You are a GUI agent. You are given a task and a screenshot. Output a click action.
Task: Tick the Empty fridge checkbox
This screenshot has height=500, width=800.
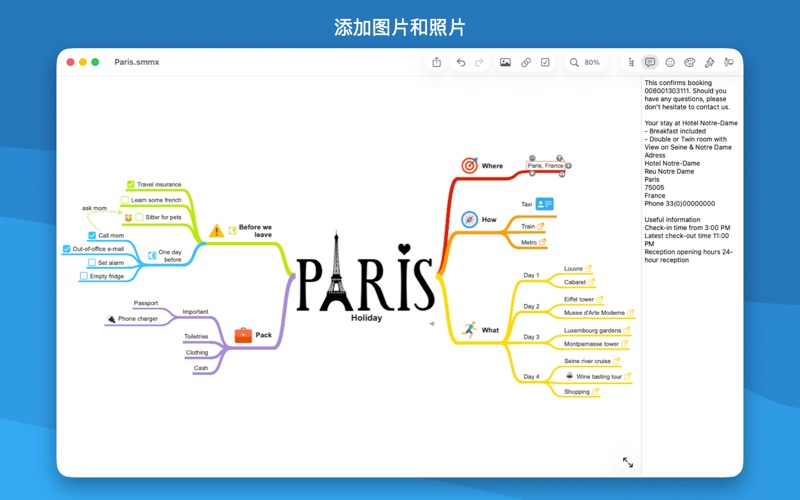point(84,276)
